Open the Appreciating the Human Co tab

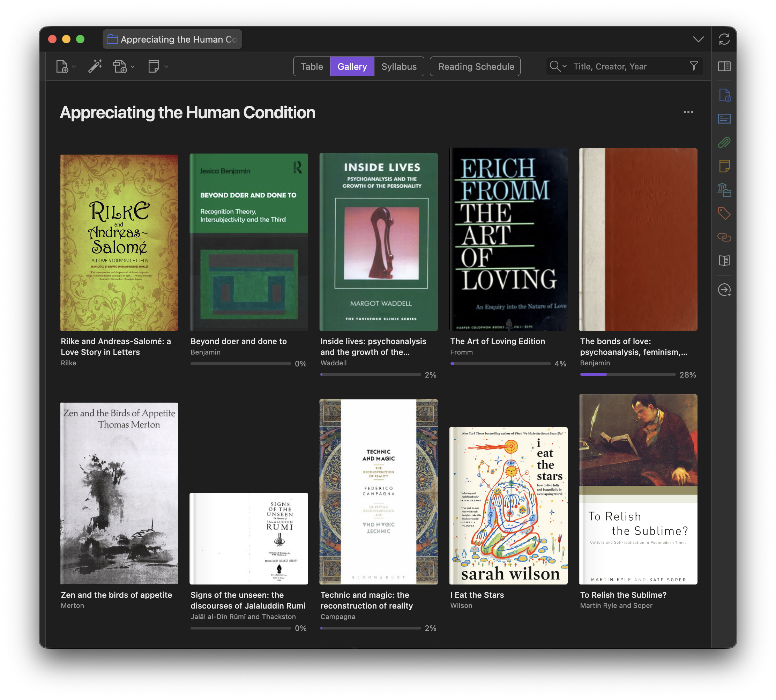coord(172,39)
